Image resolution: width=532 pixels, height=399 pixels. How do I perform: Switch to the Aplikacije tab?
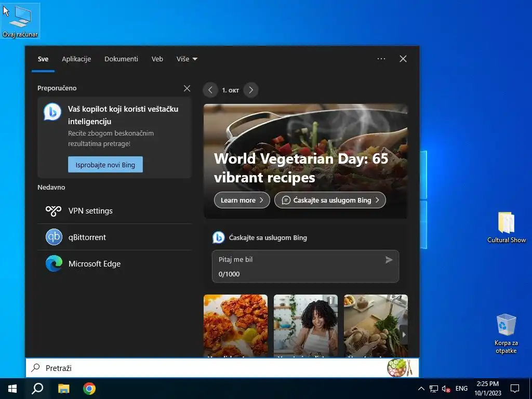76,59
